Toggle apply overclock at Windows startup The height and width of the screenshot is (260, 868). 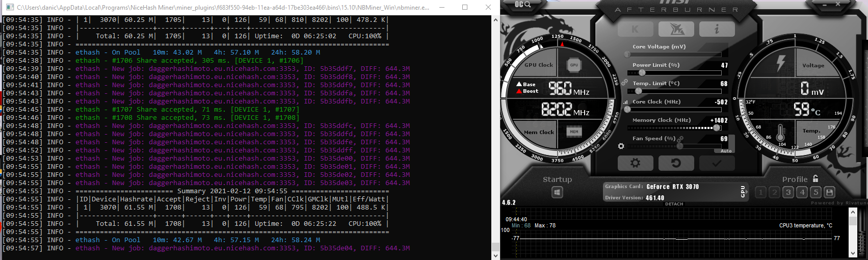[x=557, y=192]
